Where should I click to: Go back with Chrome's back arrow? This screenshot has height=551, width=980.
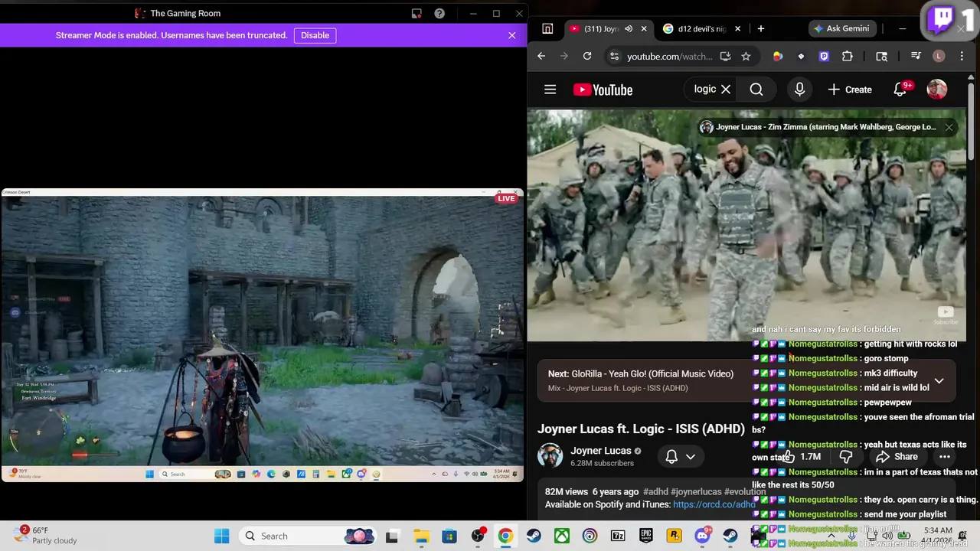[x=541, y=56]
